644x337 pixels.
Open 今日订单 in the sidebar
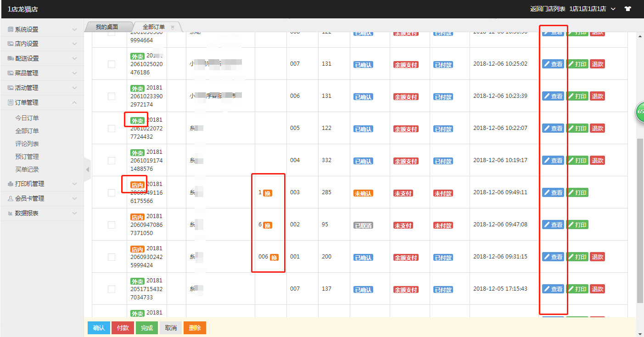pos(27,118)
